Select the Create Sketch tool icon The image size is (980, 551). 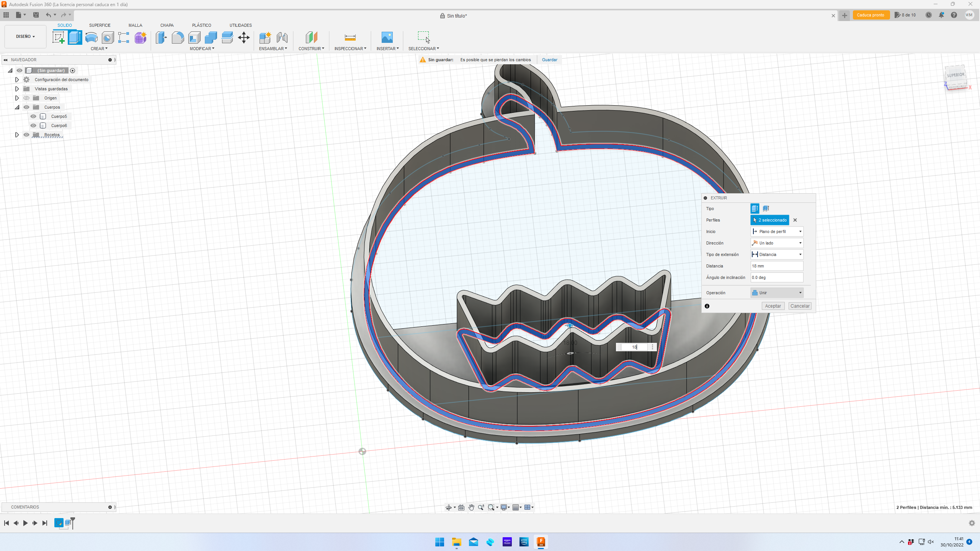(58, 37)
